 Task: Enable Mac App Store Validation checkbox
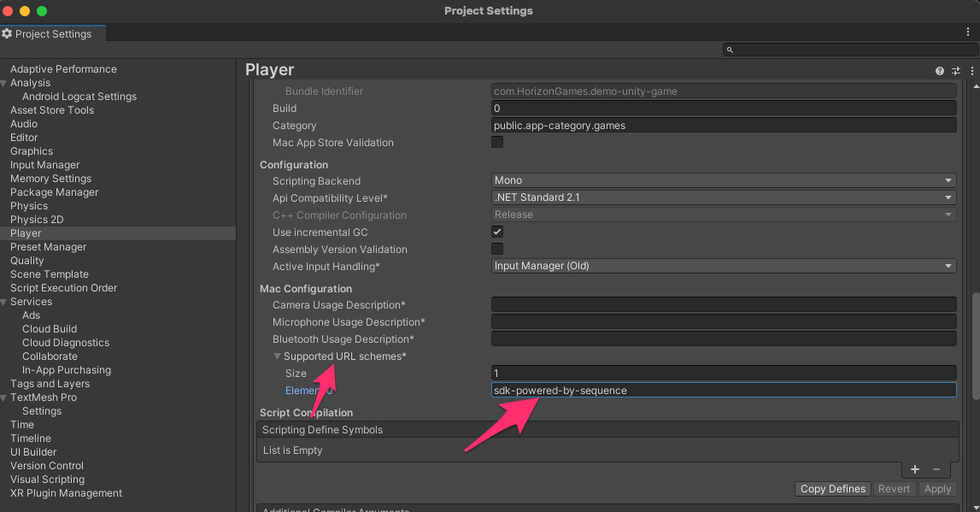pyautogui.click(x=497, y=143)
